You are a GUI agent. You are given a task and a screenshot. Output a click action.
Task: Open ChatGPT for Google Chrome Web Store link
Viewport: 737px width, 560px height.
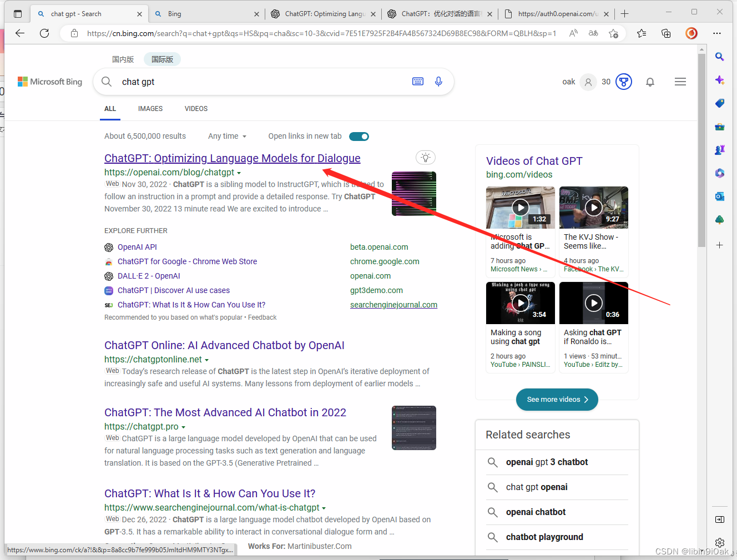[187, 261]
